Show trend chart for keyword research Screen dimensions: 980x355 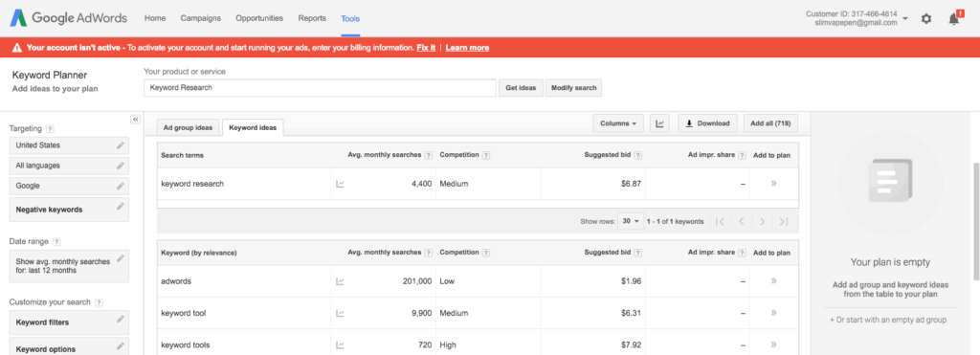point(340,184)
